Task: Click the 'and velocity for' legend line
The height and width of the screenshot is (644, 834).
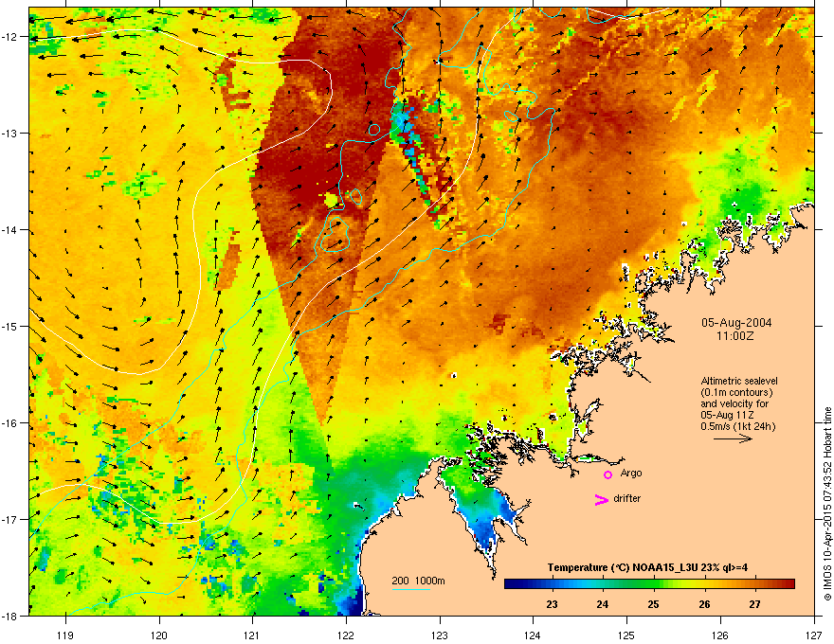Action: [x=734, y=403]
